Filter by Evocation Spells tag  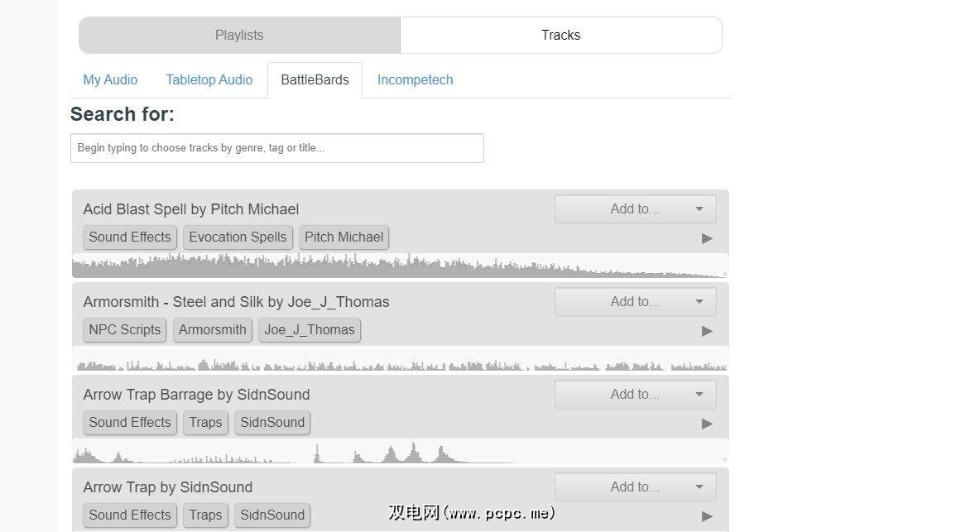pyautogui.click(x=238, y=237)
